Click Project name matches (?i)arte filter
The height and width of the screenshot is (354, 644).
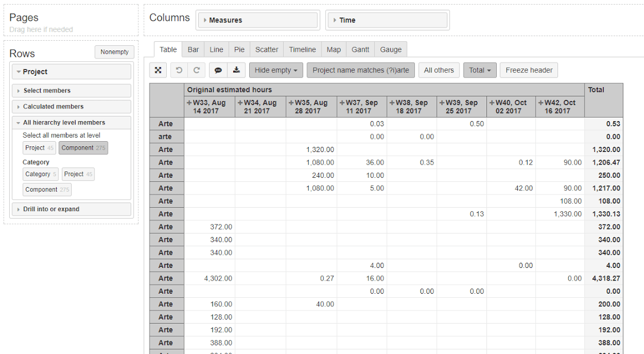coord(360,70)
